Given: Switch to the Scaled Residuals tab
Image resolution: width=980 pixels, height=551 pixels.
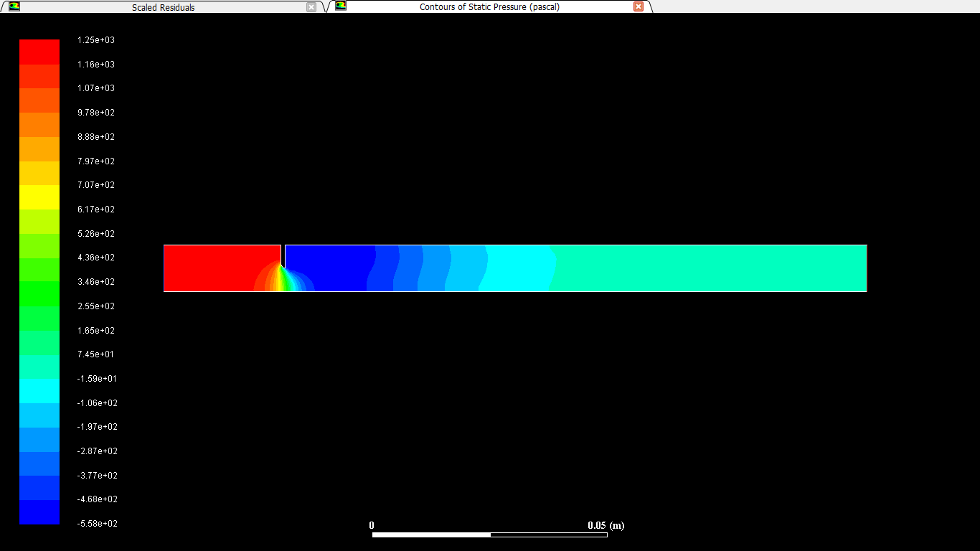Looking at the screenshot, I should tap(163, 7).
